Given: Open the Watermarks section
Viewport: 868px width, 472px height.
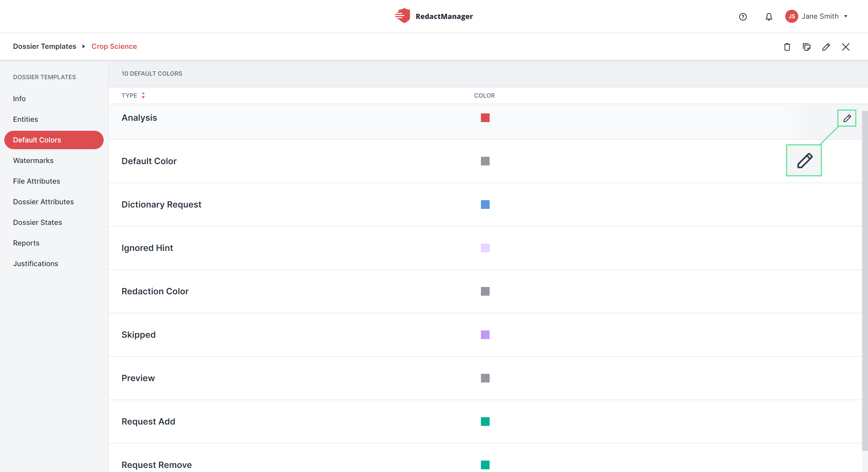Looking at the screenshot, I should [x=33, y=160].
